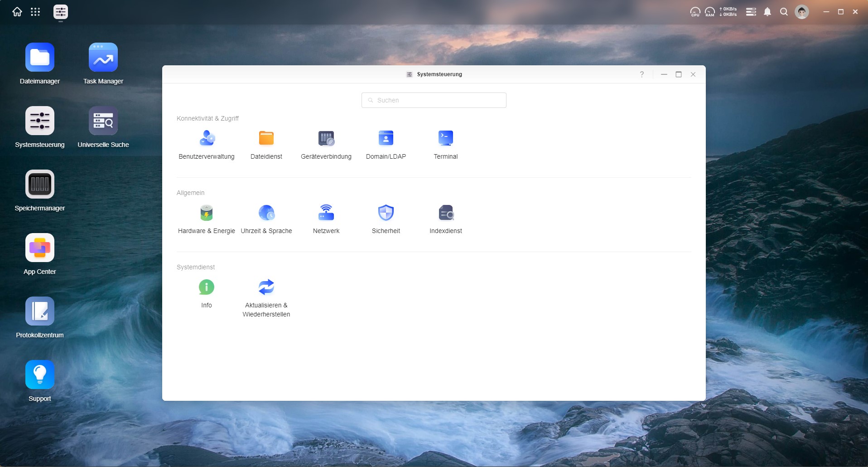868x467 pixels.
Task: Open the Systemsteuerung help question mark
Action: point(641,74)
